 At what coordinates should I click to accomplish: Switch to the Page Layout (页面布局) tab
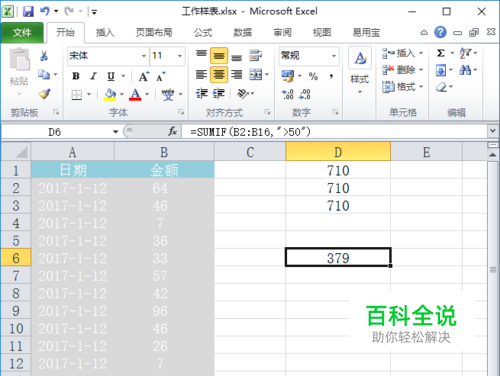(x=154, y=32)
